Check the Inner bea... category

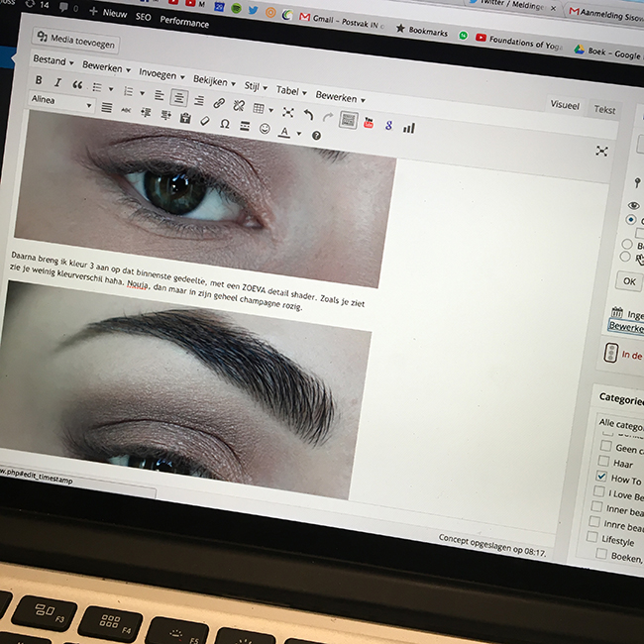596,506
